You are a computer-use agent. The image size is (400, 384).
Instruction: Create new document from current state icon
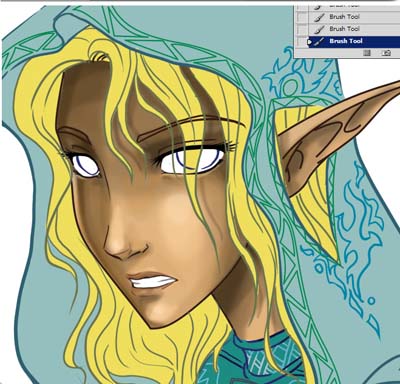(367, 53)
